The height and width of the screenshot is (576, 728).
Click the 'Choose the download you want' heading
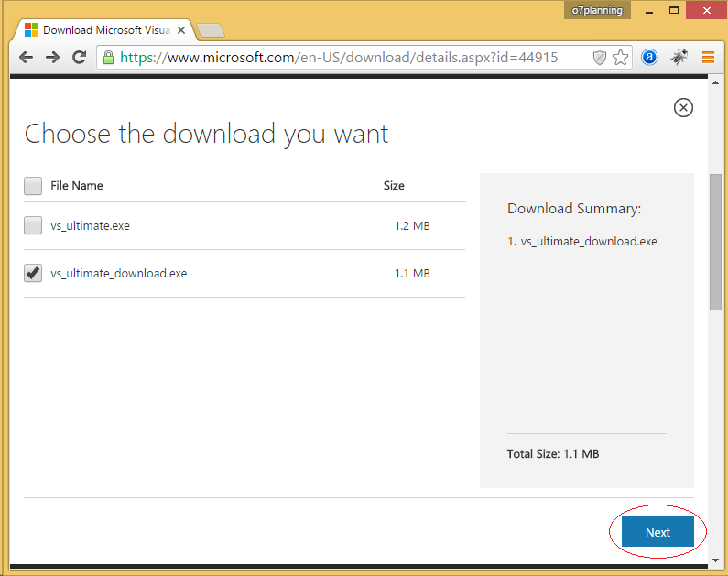[206, 134]
